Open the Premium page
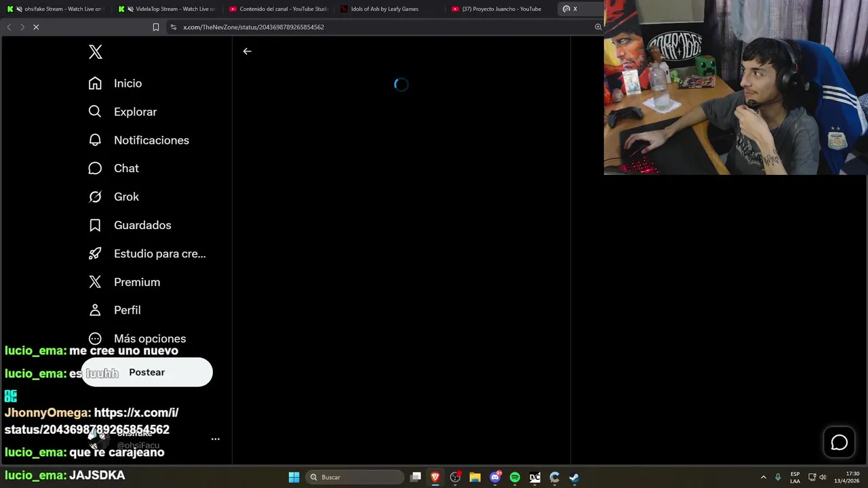Screen dimensions: 868x488 [125, 282]
